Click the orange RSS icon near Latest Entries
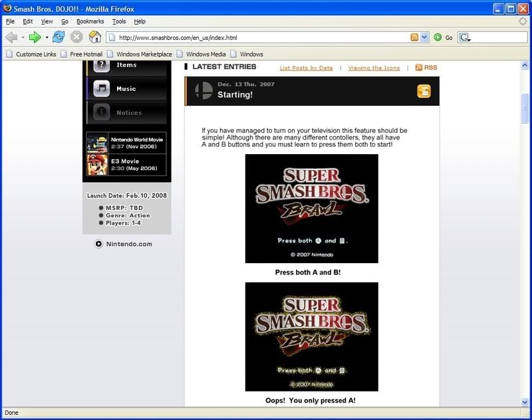Image resolution: width=532 pixels, height=420 pixels. click(419, 67)
